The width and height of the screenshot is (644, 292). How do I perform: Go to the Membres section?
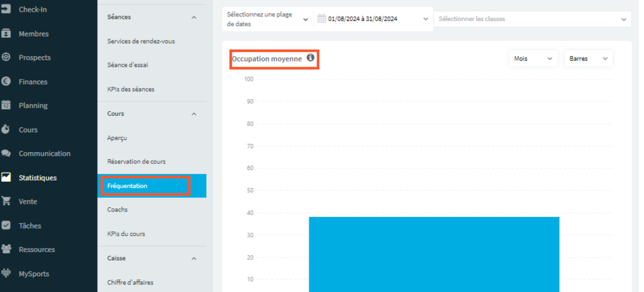tap(34, 34)
